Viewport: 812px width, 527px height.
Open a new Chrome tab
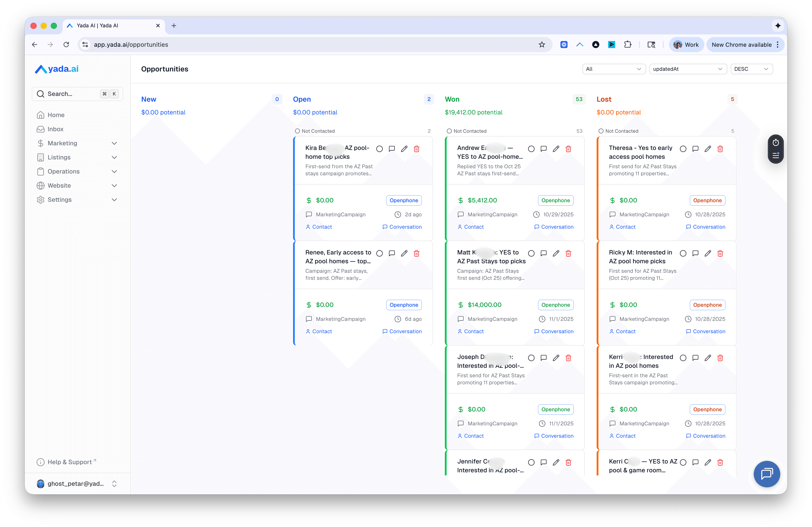point(174,26)
